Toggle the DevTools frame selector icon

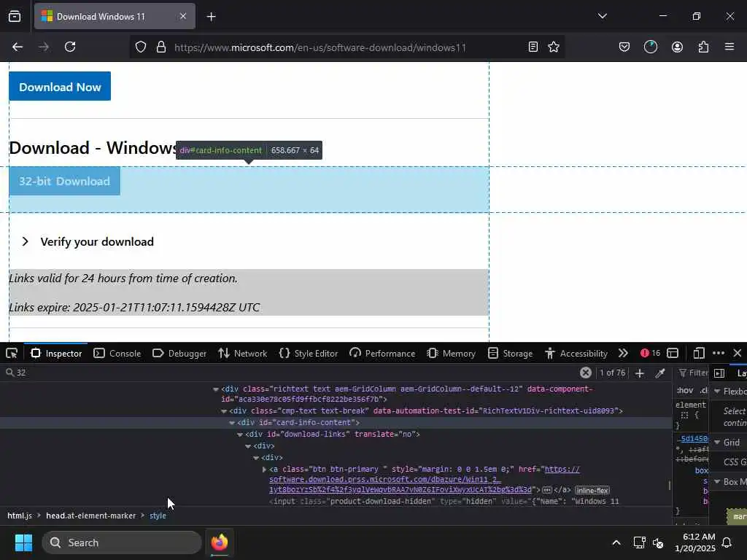point(673,354)
